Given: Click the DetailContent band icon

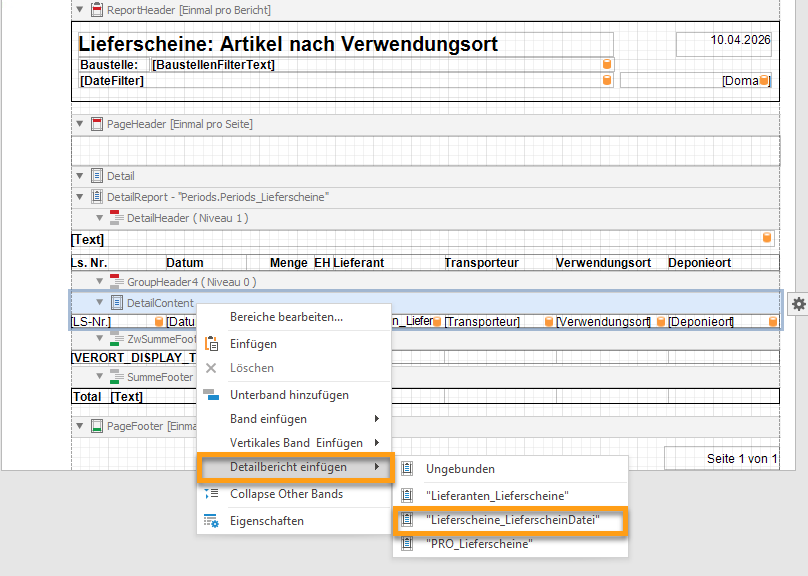Looking at the screenshot, I should pos(117,302).
